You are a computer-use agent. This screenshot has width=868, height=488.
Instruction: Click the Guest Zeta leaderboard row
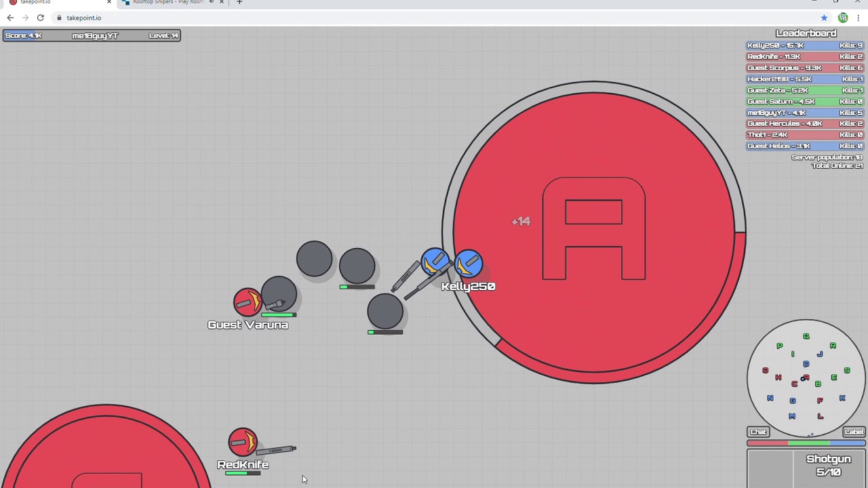(x=806, y=90)
